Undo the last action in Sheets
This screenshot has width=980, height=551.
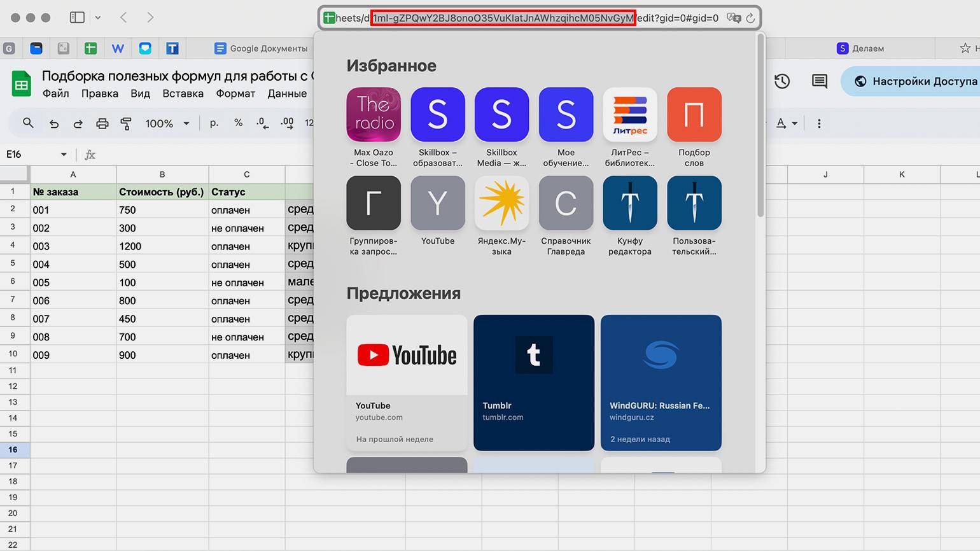pyautogui.click(x=54, y=123)
